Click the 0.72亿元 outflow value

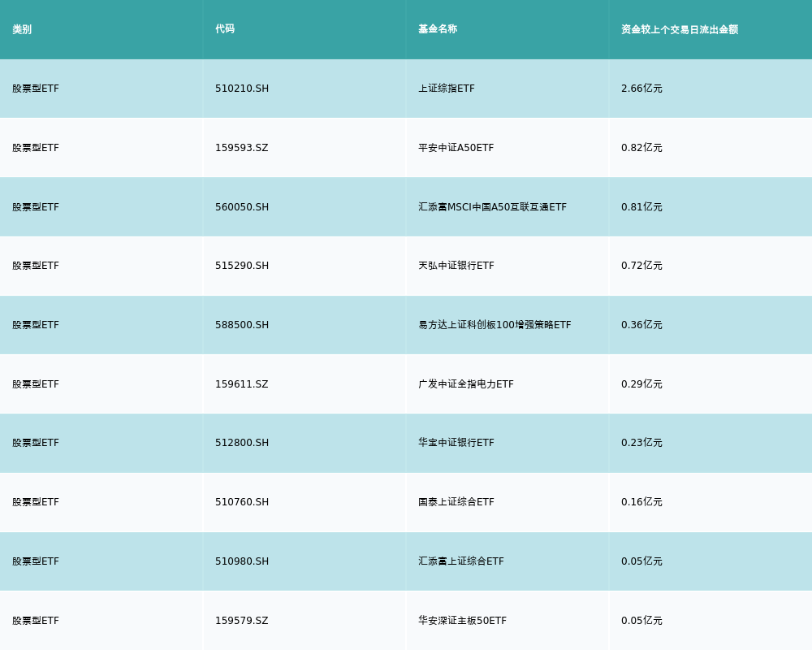pyautogui.click(x=641, y=266)
